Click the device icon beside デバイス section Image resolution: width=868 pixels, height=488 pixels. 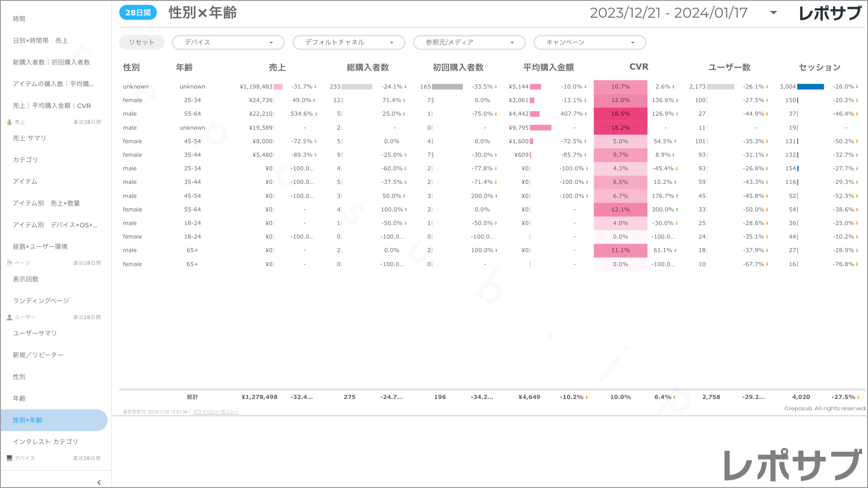tap(9, 458)
